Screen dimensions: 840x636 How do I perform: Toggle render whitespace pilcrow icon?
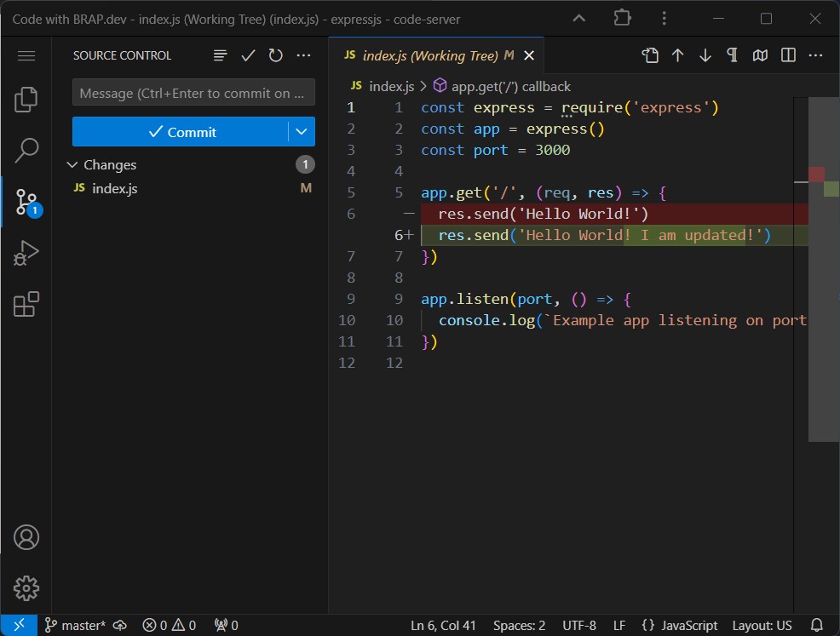click(732, 54)
